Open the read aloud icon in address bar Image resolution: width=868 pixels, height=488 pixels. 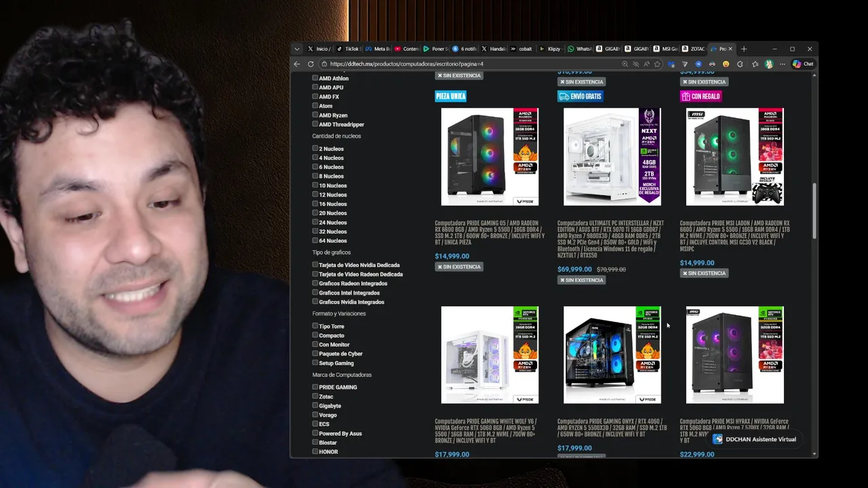coord(646,64)
